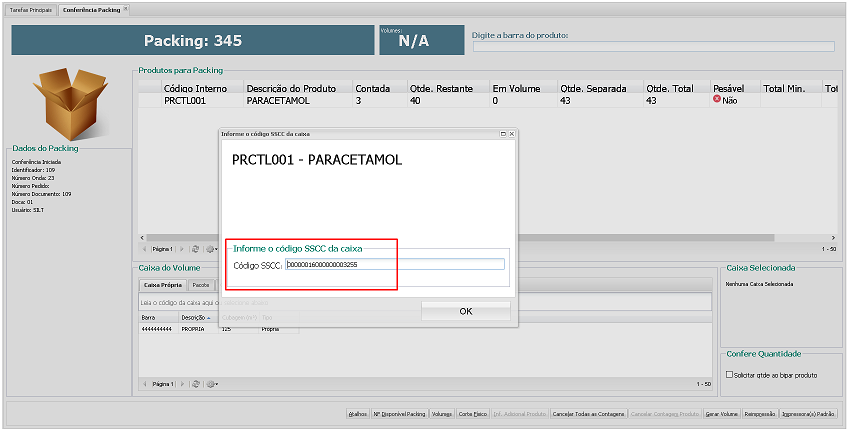Maximize the SSCC dialog window
The height and width of the screenshot is (432, 849).
pos(503,134)
